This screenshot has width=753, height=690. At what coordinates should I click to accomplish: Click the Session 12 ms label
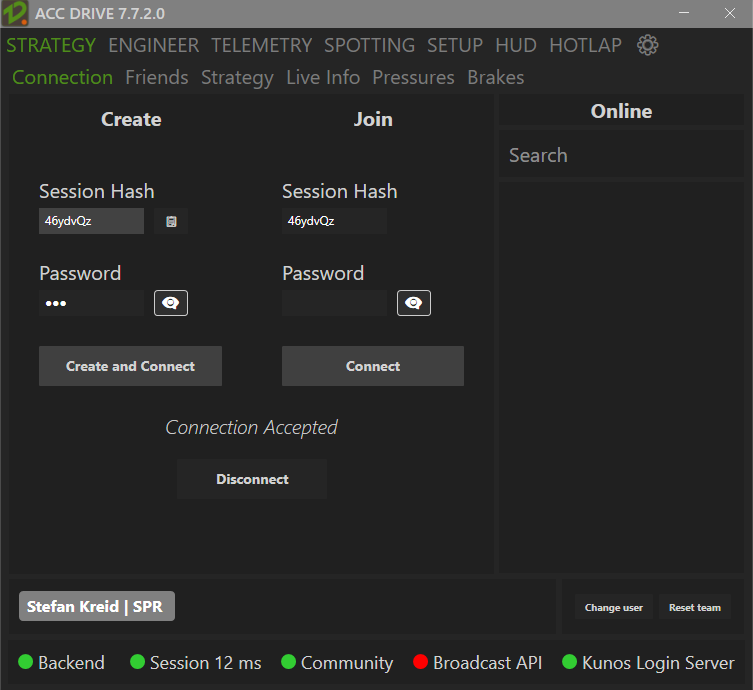[206, 663]
